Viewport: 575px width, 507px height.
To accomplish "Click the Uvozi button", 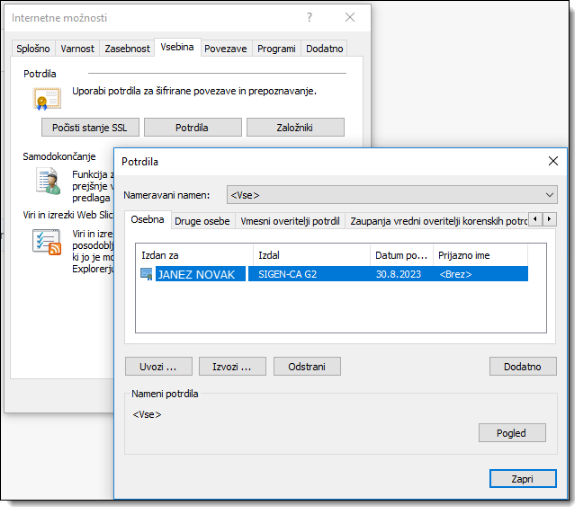I will click(x=158, y=367).
